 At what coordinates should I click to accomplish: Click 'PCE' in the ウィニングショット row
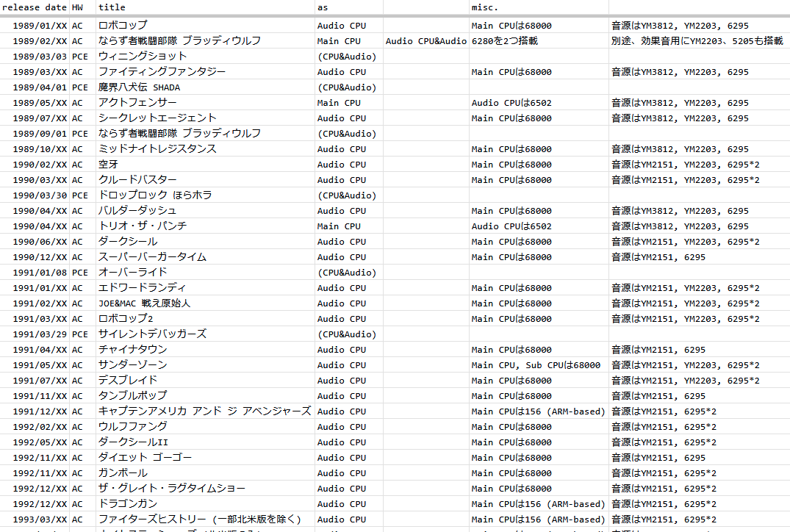(79, 57)
